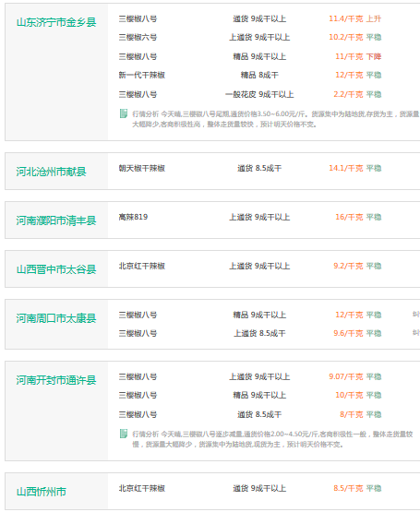Click the 朝天椒干辣椒 product entry

142,168
